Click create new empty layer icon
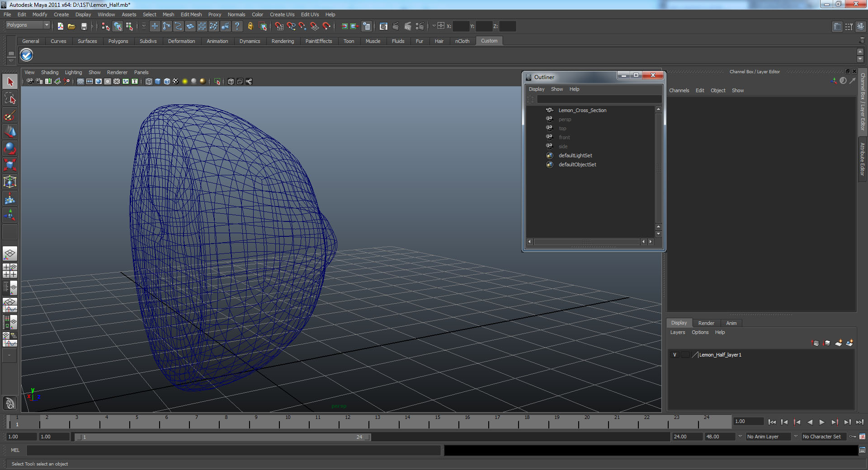 [839, 343]
